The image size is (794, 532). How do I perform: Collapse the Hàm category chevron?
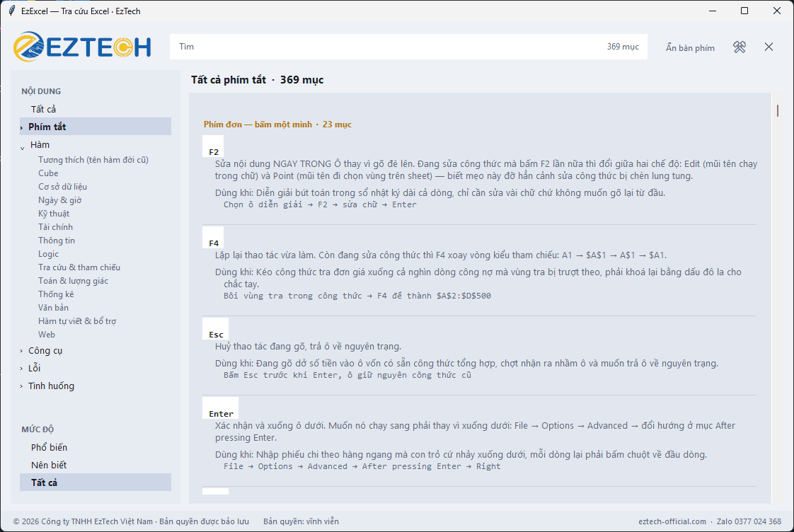pyautogui.click(x=22, y=148)
